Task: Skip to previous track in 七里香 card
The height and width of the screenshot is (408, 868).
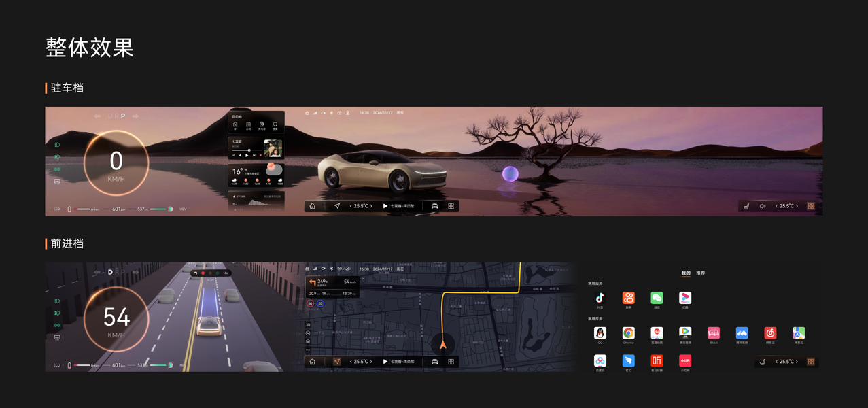Action: click(x=240, y=155)
